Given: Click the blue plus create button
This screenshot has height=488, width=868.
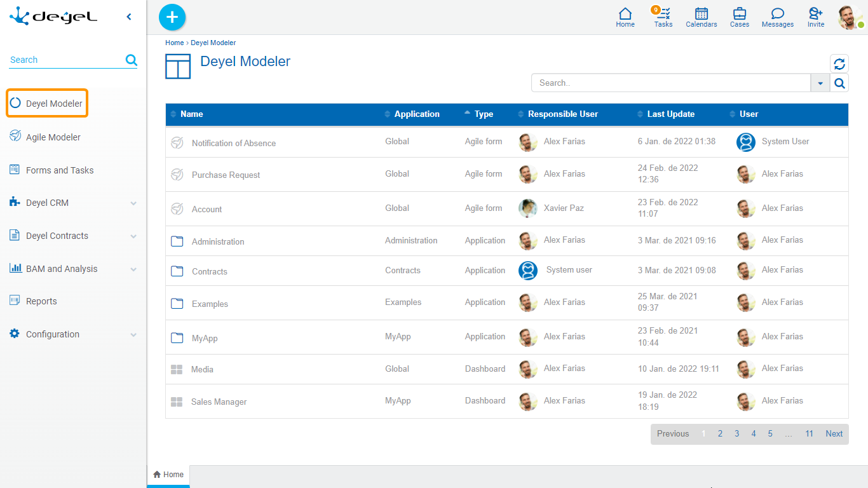Looking at the screenshot, I should click(172, 17).
